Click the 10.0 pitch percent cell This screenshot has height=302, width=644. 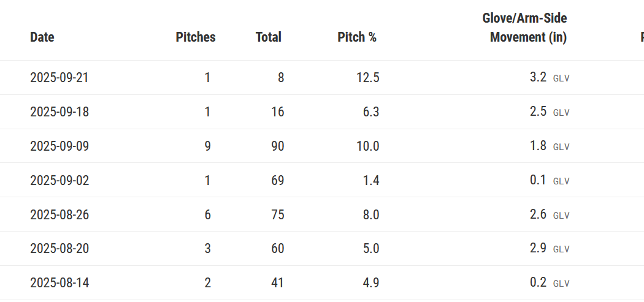(x=367, y=146)
